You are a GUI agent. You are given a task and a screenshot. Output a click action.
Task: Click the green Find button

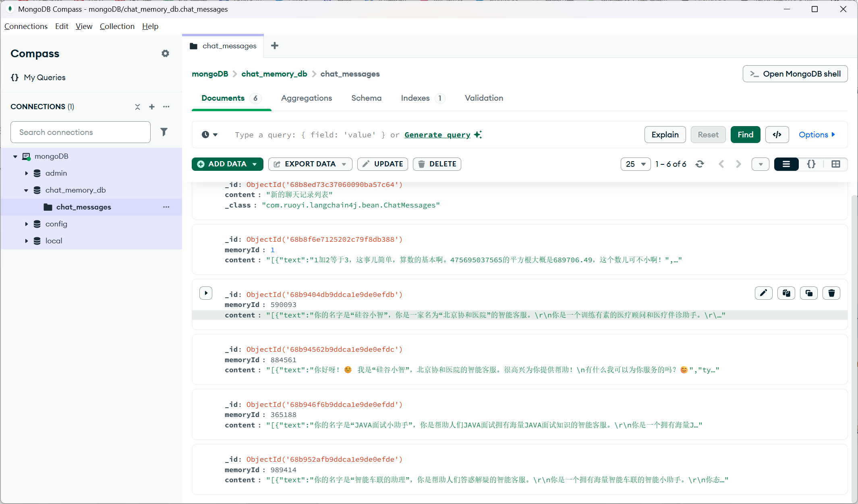click(x=745, y=135)
